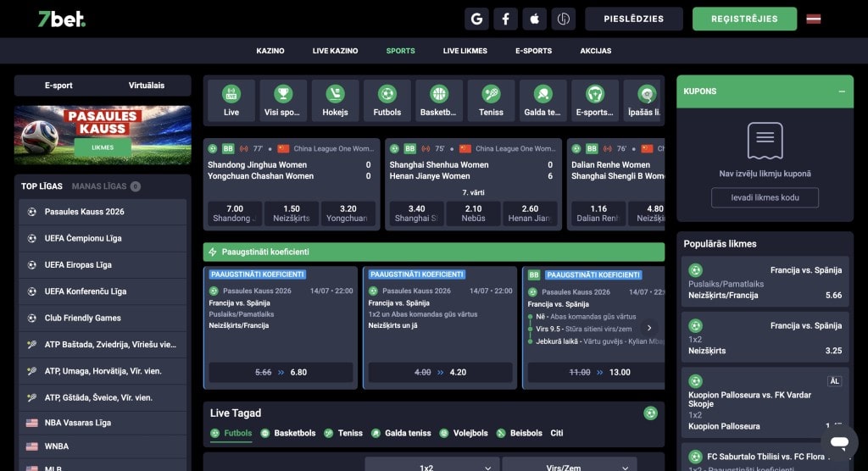Open the Live Likmes menu
Screen dimensions: 868x471
coord(465,51)
